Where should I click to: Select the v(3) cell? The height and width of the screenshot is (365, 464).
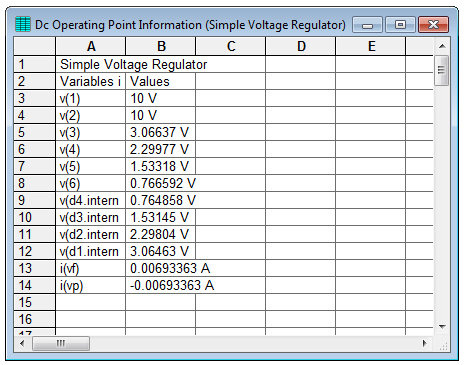click(91, 132)
